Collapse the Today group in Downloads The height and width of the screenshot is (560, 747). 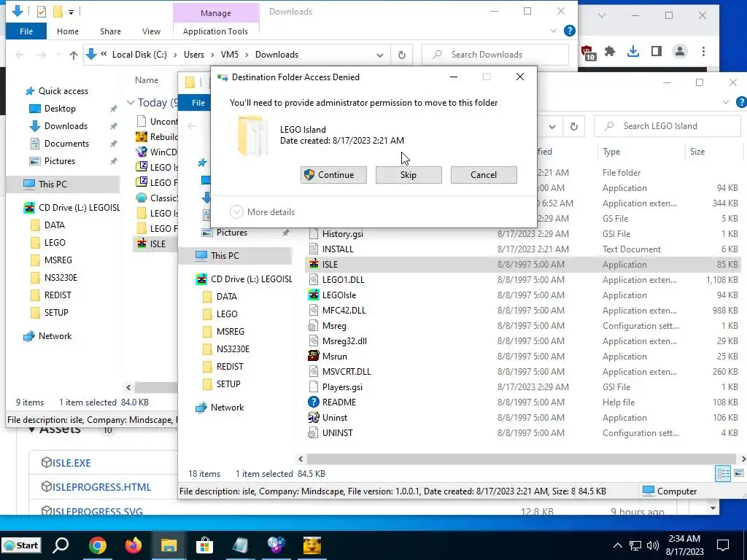pos(131,103)
